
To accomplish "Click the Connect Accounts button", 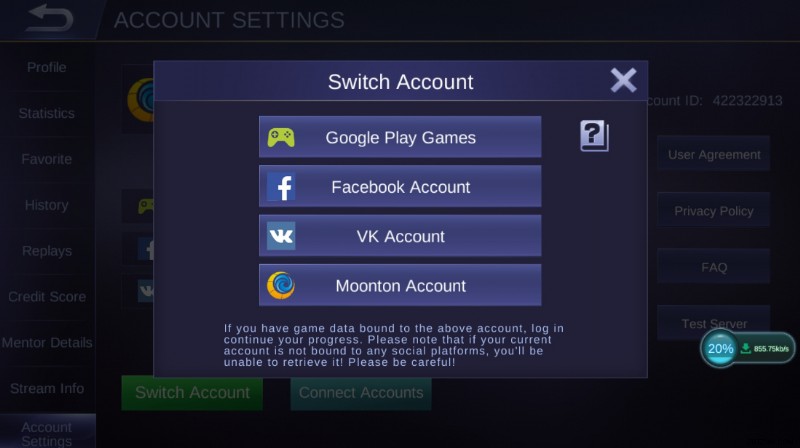I will 361,393.
